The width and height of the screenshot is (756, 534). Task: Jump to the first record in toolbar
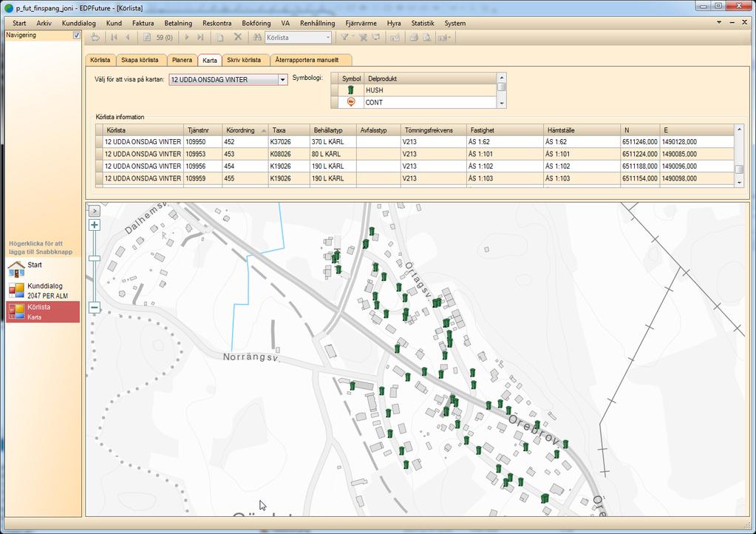(x=115, y=37)
